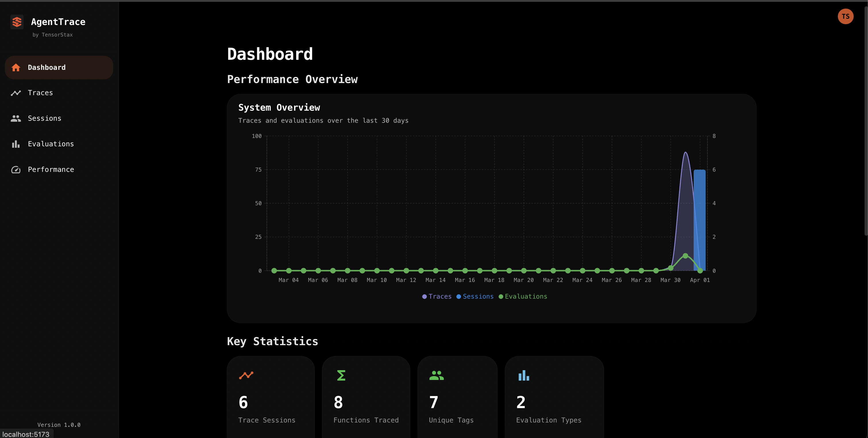Click the green people icon in Unique Tags card

436,375
